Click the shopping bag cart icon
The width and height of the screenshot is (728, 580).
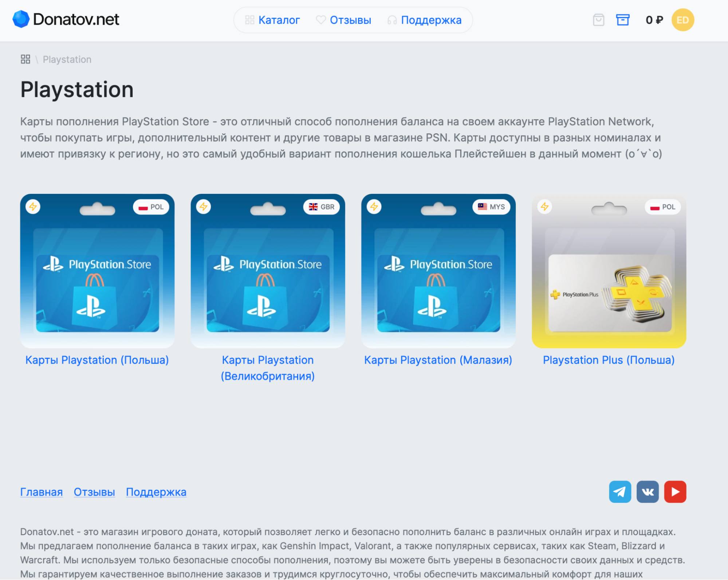tap(598, 20)
